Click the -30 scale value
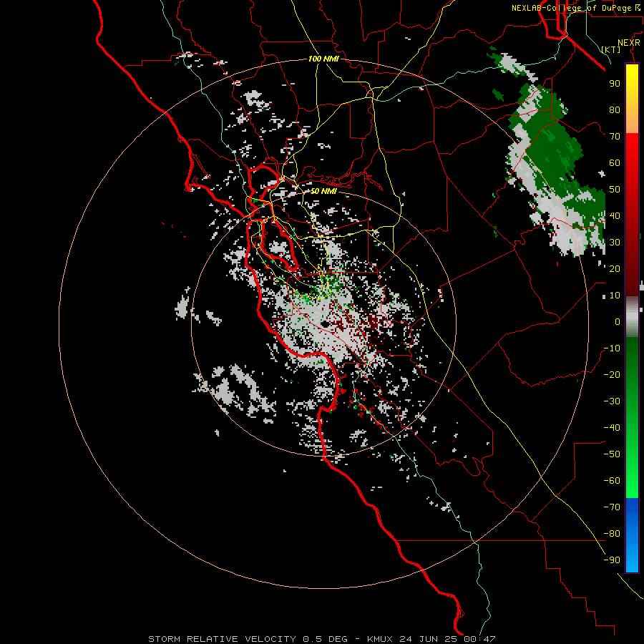The height and width of the screenshot is (644, 644). coord(612,401)
